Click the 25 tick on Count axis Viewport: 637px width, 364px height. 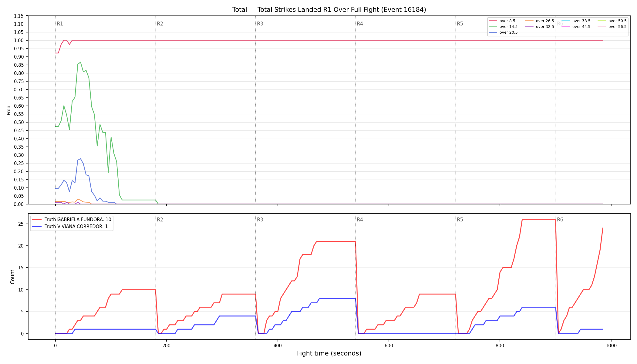pyautogui.click(x=21, y=224)
